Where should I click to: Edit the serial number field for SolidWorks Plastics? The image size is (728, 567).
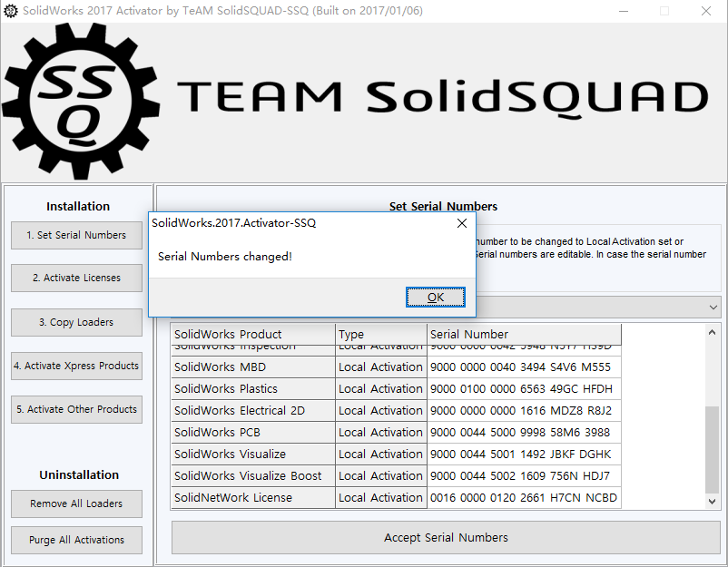[x=524, y=389]
